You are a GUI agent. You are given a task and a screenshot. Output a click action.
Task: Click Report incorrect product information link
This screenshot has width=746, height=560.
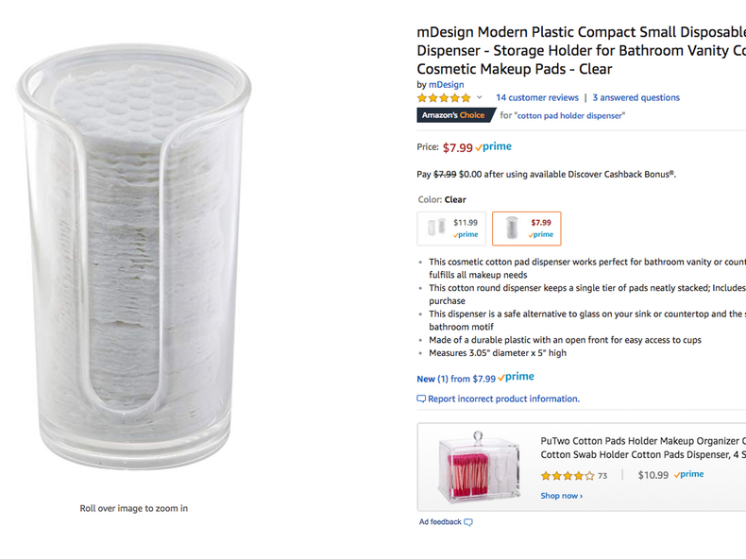click(x=503, y=399)
